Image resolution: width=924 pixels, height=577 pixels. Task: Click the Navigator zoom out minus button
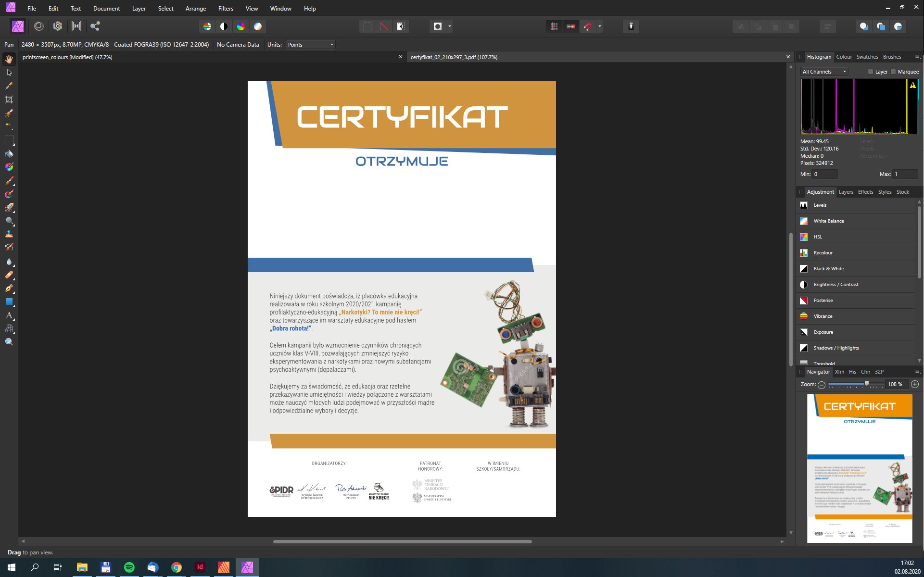[x=822, y=385]
